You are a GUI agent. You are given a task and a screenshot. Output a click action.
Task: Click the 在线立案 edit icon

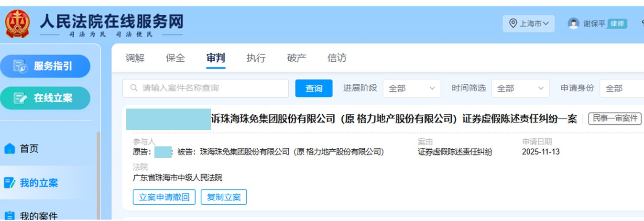[20, 98]
